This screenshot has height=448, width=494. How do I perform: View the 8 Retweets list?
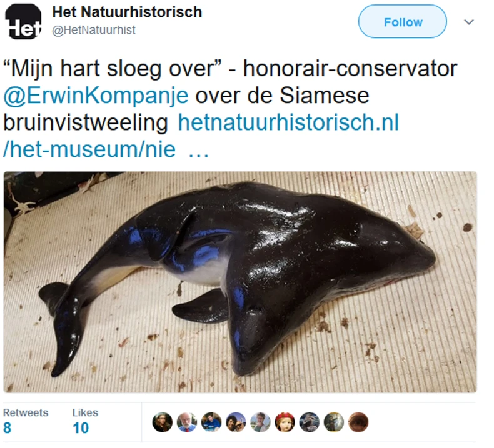tap(26, 421)
